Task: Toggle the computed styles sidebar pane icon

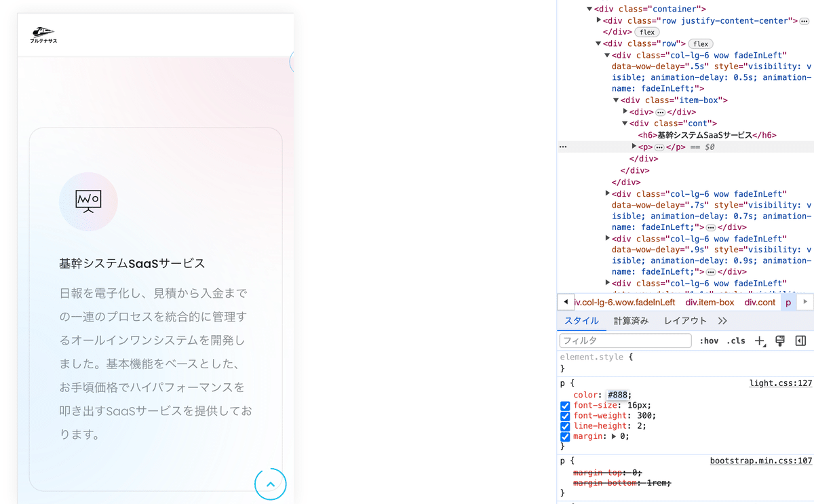Action: [800, 341]
